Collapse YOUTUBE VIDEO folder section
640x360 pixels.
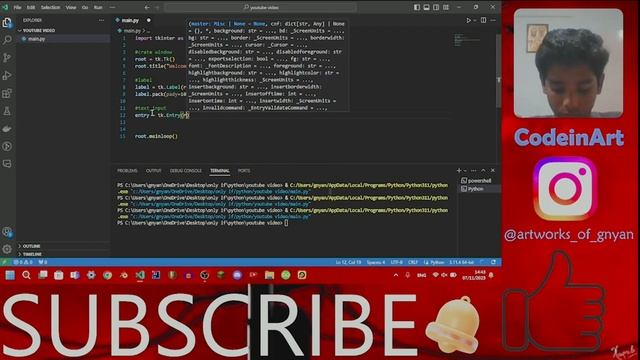click(39, 31)
